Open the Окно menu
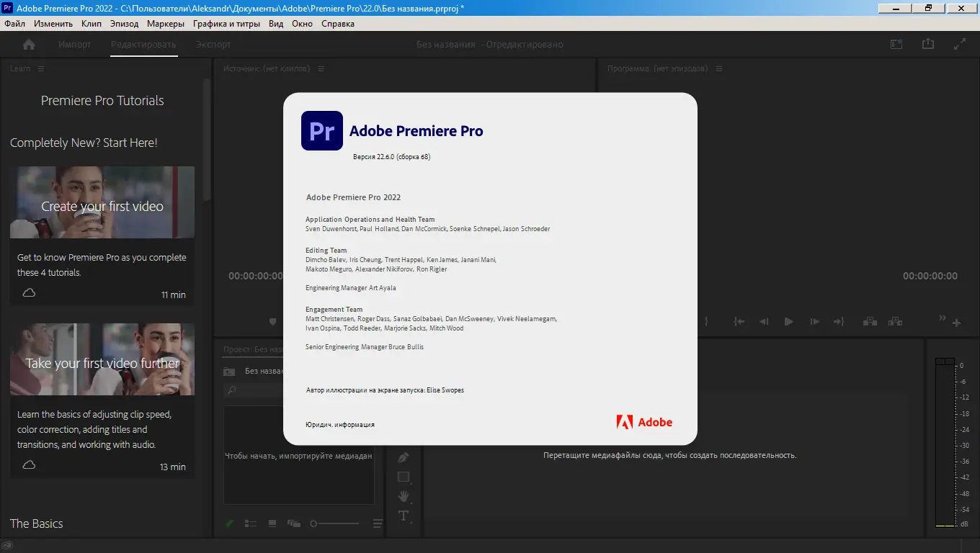This screenshot has width=980, height=553. (303, 24)
